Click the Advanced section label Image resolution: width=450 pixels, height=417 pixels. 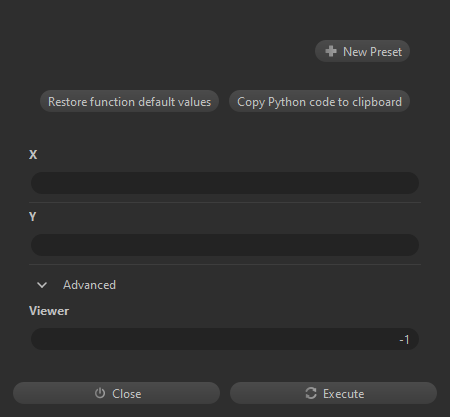click(89, 285)
